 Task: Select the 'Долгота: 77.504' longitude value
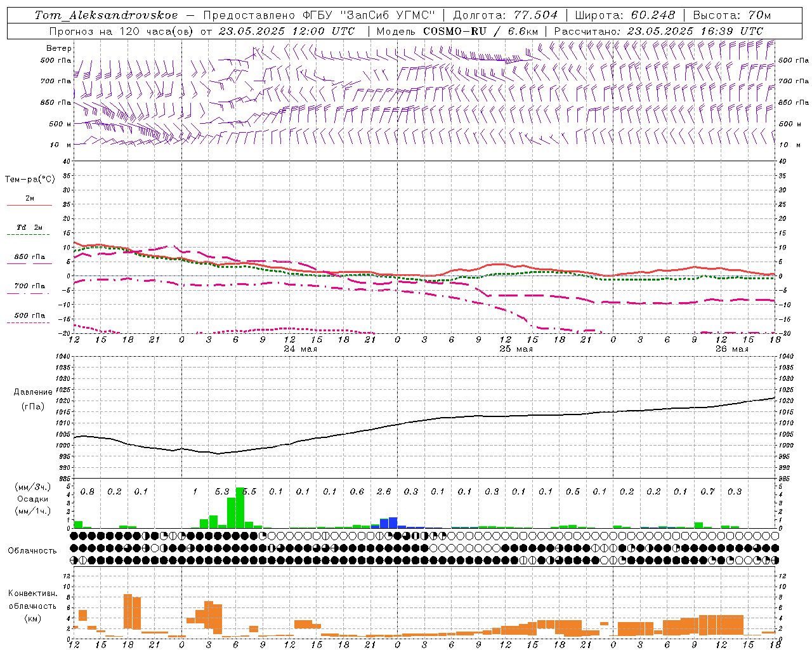coord(506,15)
